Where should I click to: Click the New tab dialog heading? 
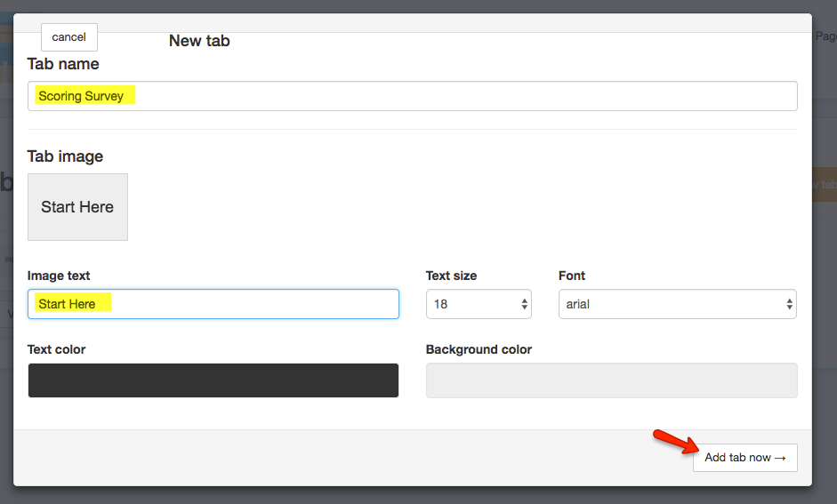199,41
